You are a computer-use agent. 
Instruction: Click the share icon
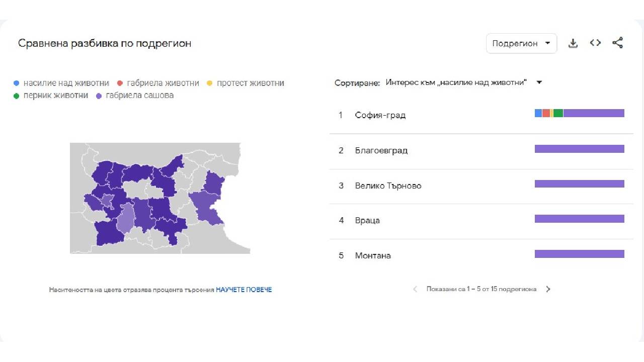[x=618, y=43]
